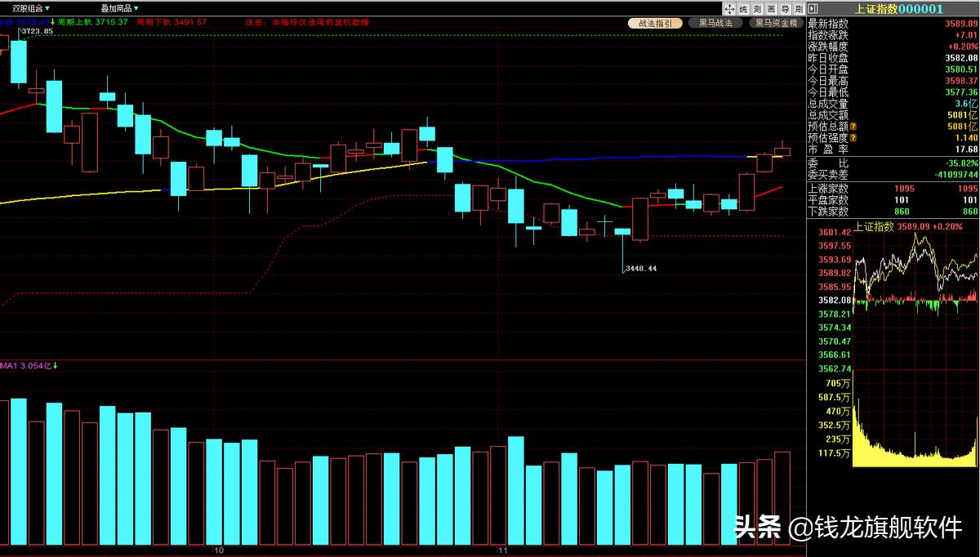Select the 今日开盘 3580.51 row
The height and width of the screenshot is (557, 980).
[893, 69]
